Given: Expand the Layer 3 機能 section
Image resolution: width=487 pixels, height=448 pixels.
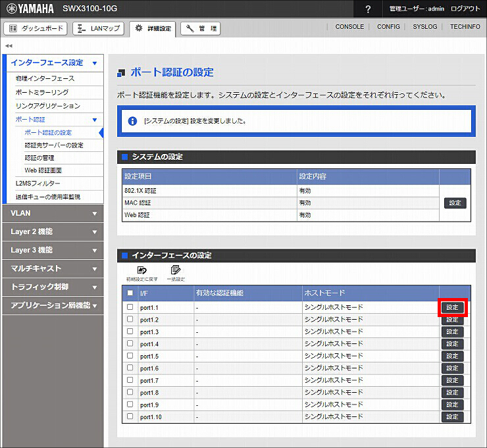Looking at the screenshot, I should click(x=53, y=250).
